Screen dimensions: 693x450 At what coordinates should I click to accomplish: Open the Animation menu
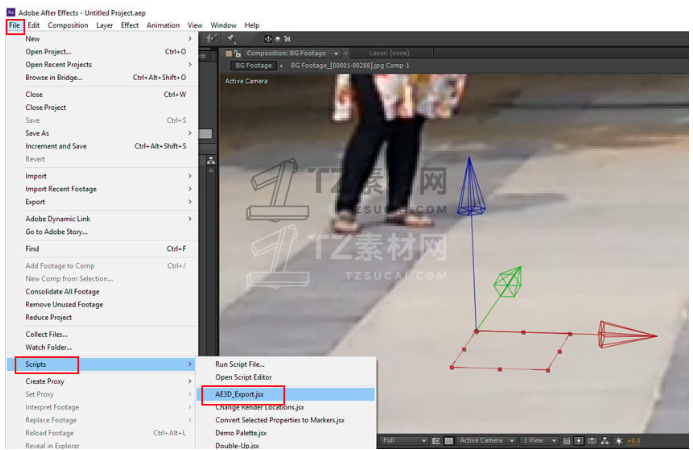163,26
